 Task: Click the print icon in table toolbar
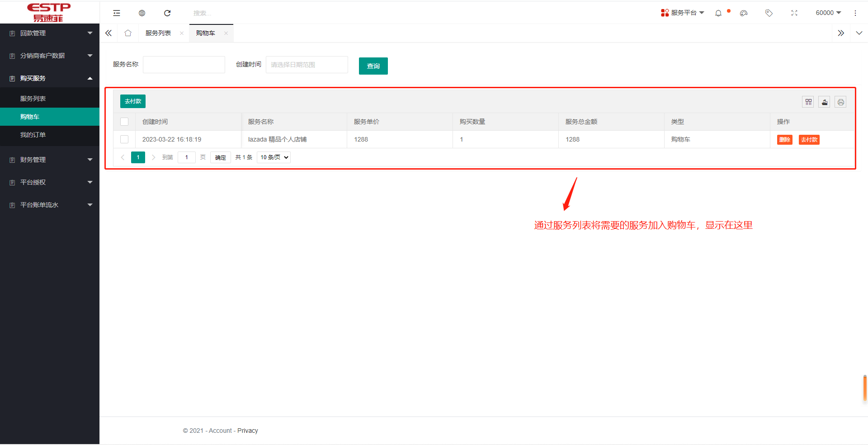tap(840, 102)
